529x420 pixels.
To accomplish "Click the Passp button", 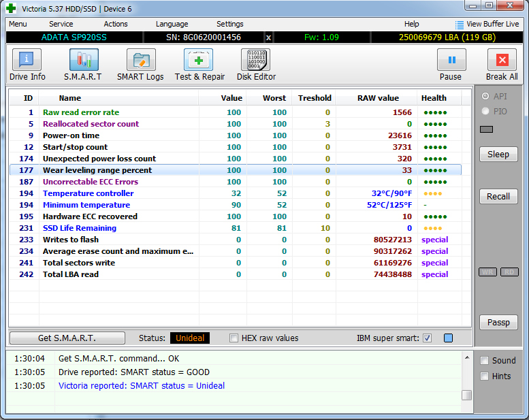I will (x=498, y=322).
